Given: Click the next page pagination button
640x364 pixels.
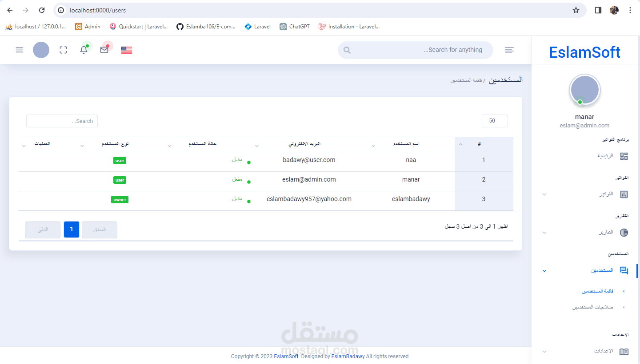Looking at the screenshot, I should 43,230.
